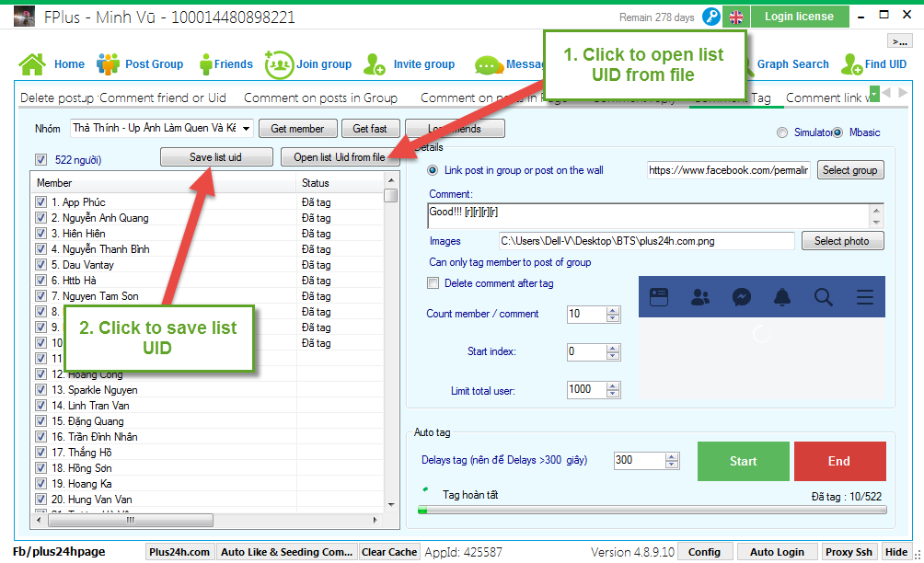Image resolution: width=924 pixels, height=563 pixels.
Task: Show previous tabs with left arrow
Action: coord(886,93)
